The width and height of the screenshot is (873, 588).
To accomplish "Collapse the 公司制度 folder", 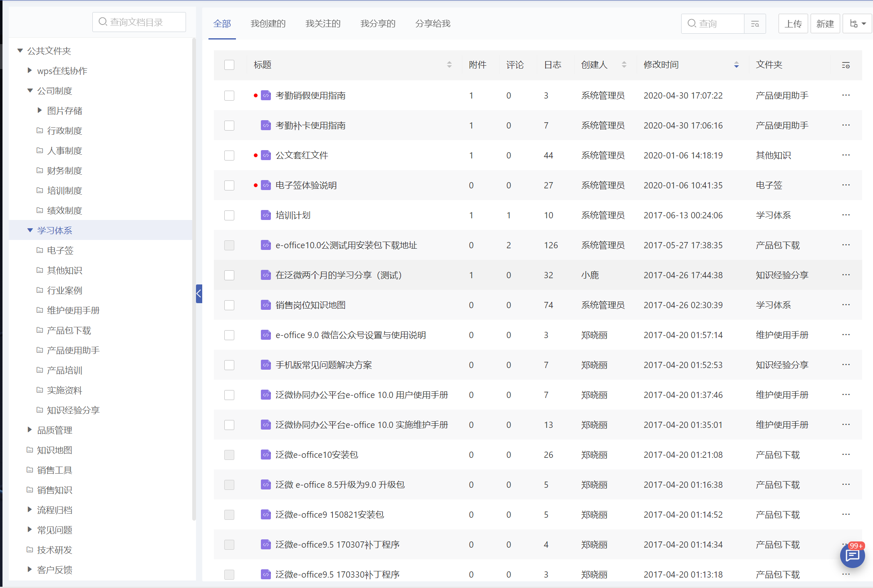I will (30, 91).
